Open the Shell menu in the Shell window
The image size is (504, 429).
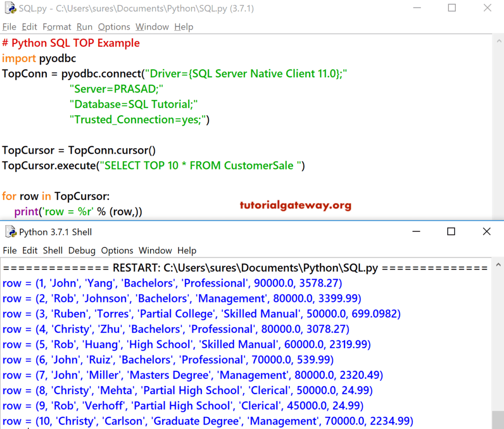[53, 250]
